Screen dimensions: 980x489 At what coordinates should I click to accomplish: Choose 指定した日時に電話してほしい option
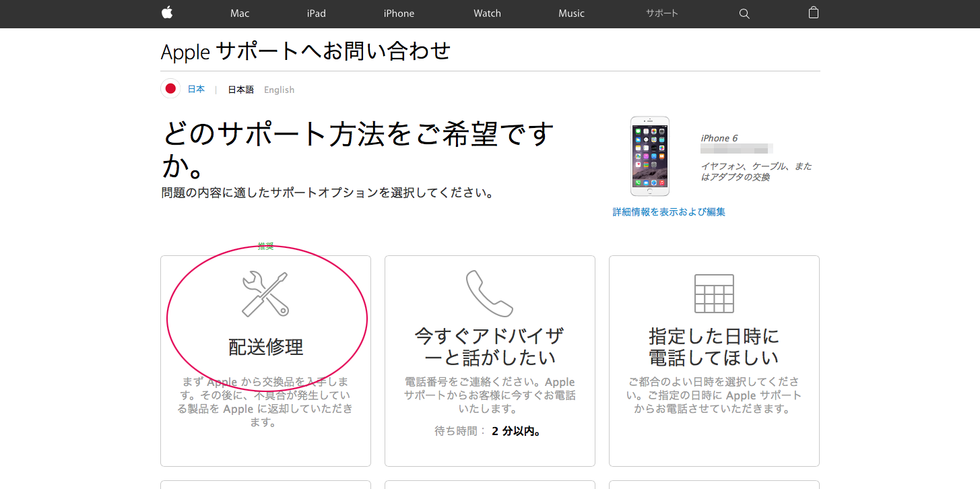coord(714,346)
